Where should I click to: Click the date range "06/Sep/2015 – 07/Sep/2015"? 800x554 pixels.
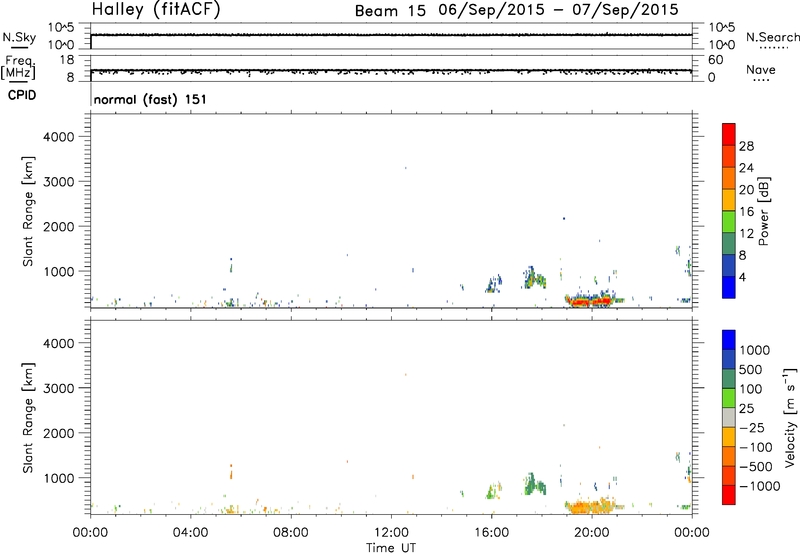(x=558, y=10)
